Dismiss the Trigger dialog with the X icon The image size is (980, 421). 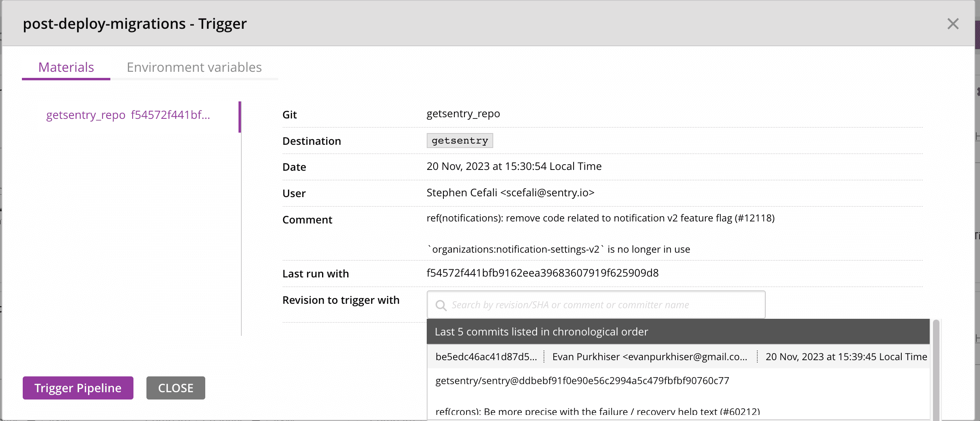click(x=953, y=24)
